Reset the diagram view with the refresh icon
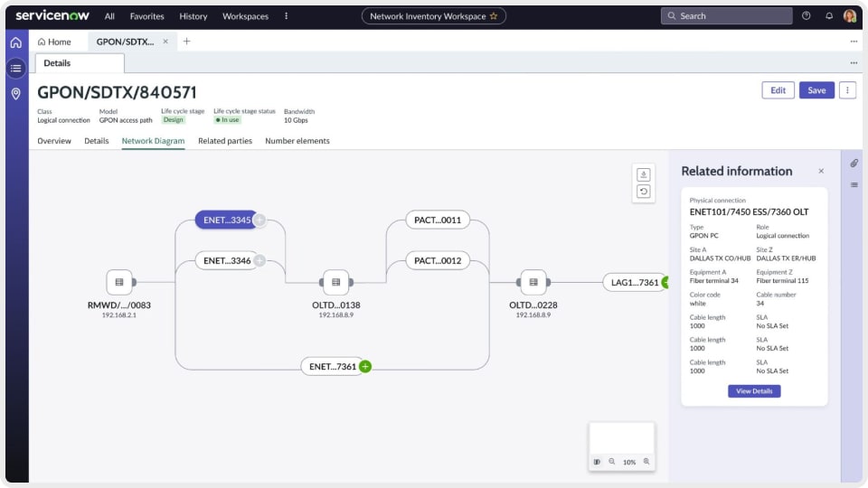The height and width of the screenshot is (488, 868). click(x=644, y=192)
